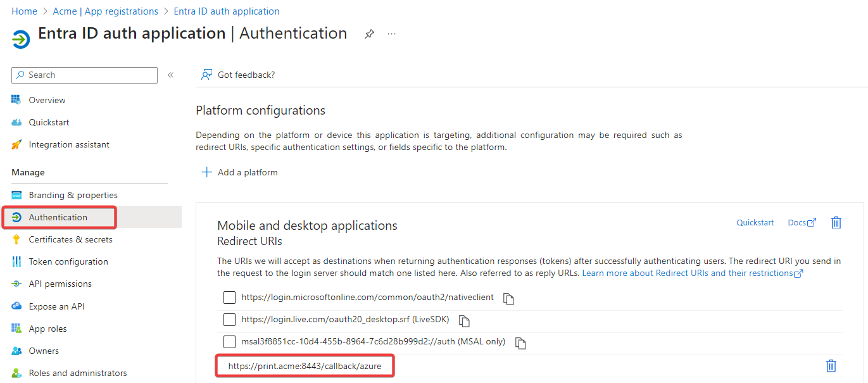The width and height of the screenshot is (868, 383).
Task: Select Token configuration from Manage menu
Action: point(68,261)
